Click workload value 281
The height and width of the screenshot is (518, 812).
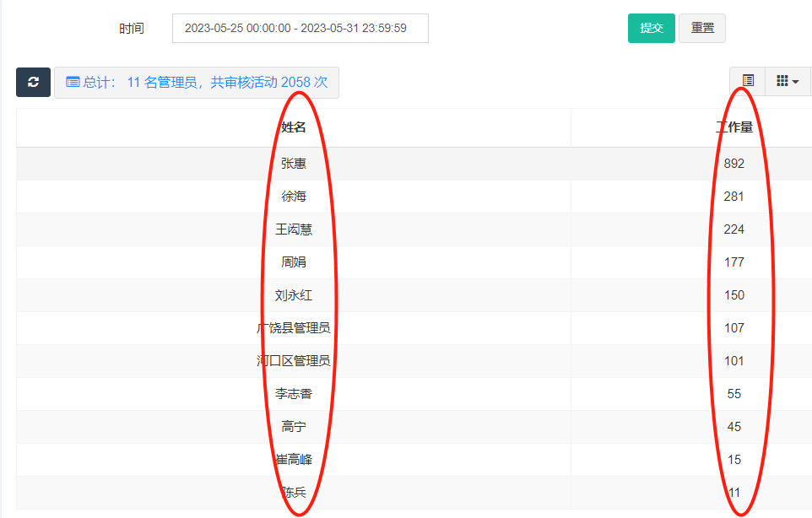point(734,197)
